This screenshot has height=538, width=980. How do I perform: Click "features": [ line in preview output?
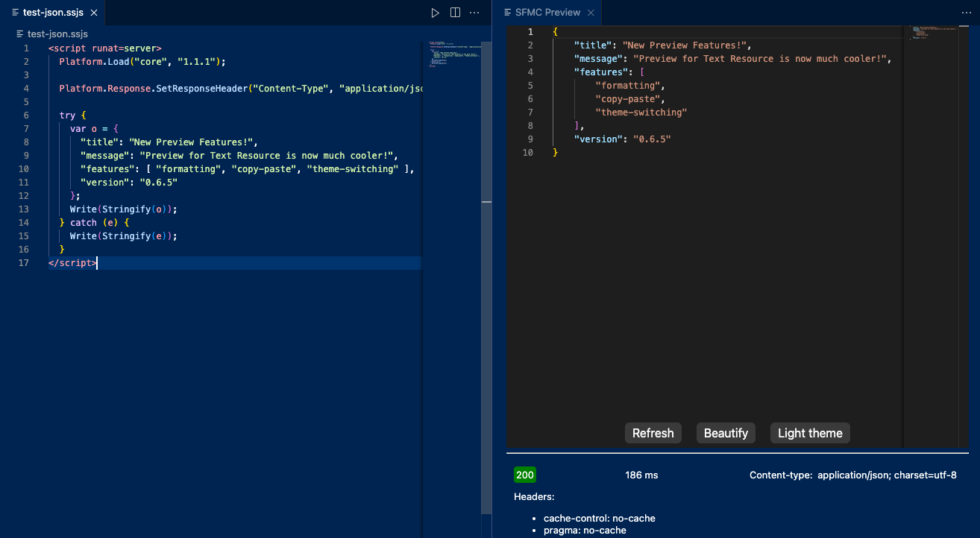(609, 72)
